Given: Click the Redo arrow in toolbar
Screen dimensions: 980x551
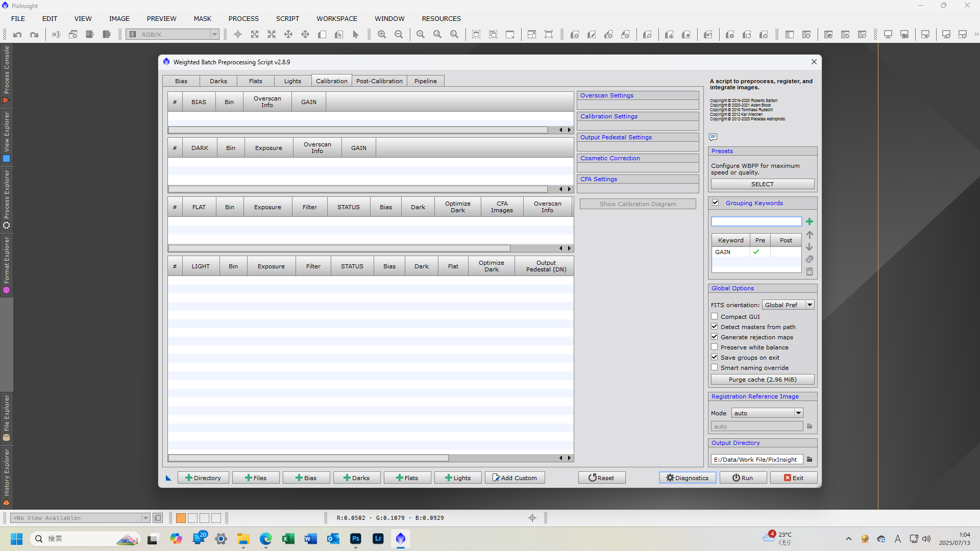Looking at the screenshot, I should click(x=34, y=35).
